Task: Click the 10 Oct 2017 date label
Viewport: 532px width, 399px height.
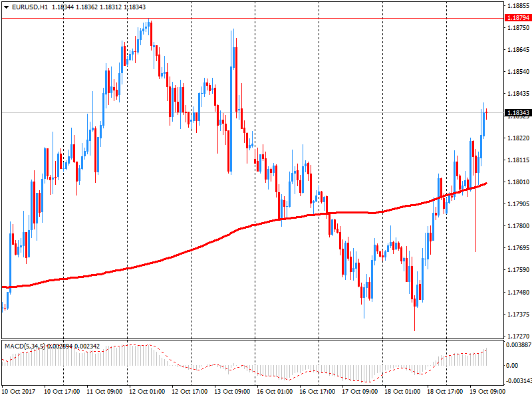Action: point(19,392)
